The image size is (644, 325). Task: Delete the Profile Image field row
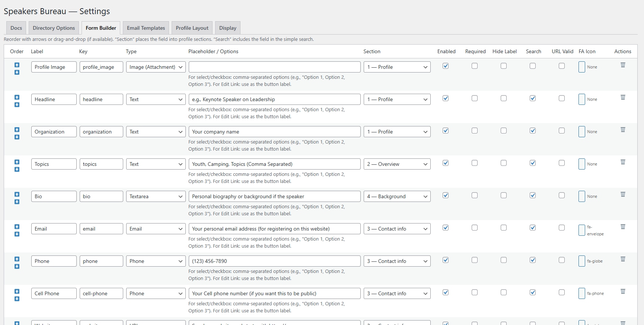click(623, 65)
